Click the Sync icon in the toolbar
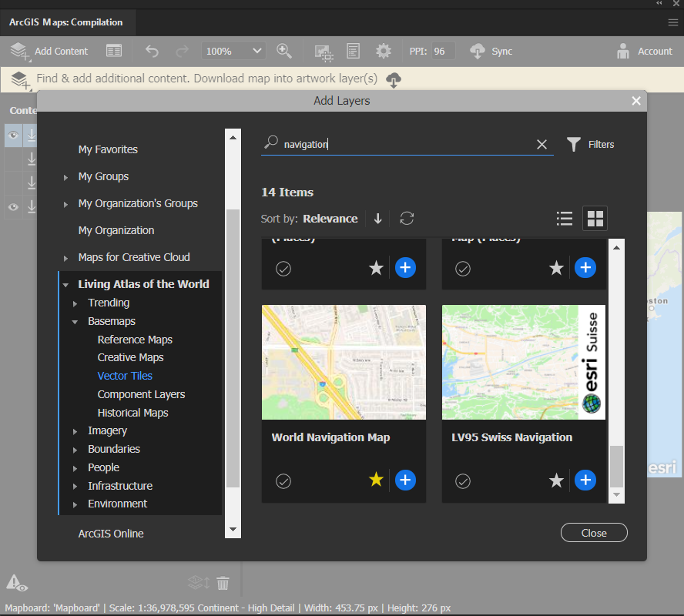684x616 pixels. pyautogui.click(x=478, y=51)
